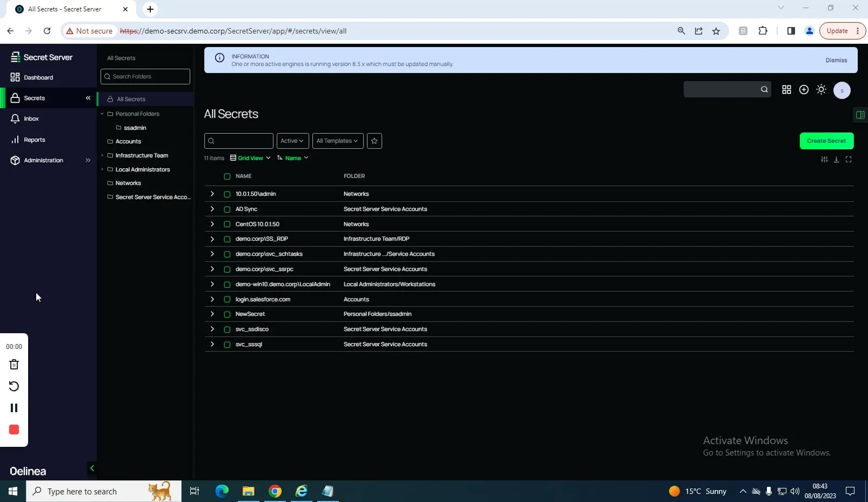This screenshot has width=868, height=502.
Task: Click the Search Folders field
Action: point(145,76)
